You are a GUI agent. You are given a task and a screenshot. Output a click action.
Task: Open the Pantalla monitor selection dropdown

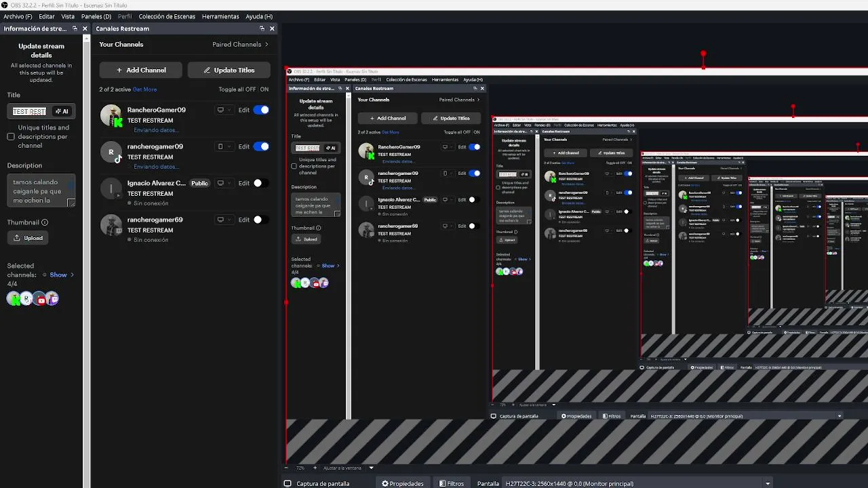(637, 483)
